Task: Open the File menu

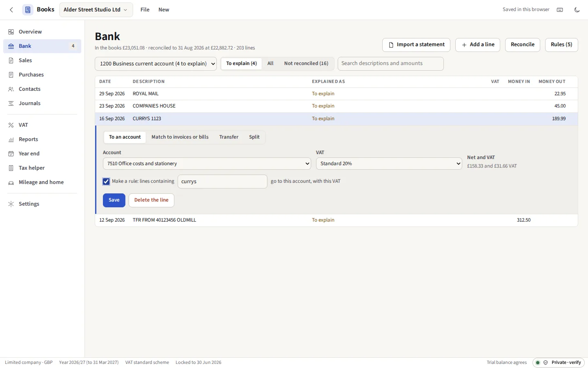Action: tap(145, 10)
